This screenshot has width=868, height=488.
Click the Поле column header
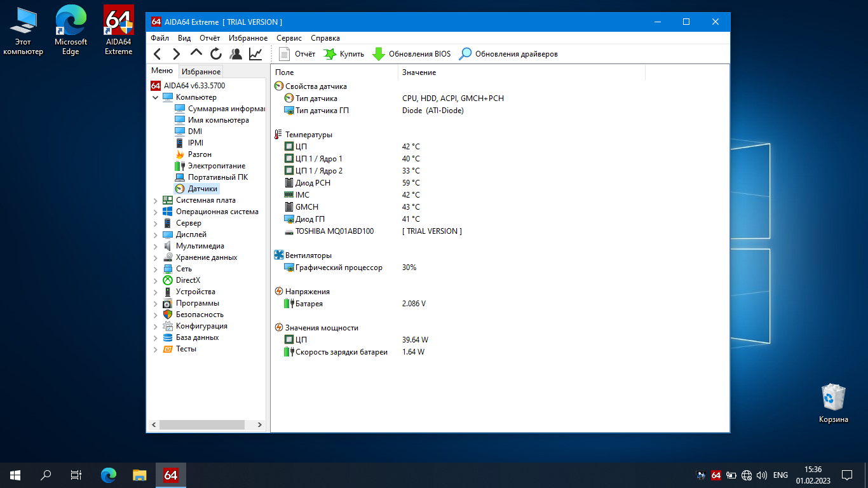coord(334,72)
